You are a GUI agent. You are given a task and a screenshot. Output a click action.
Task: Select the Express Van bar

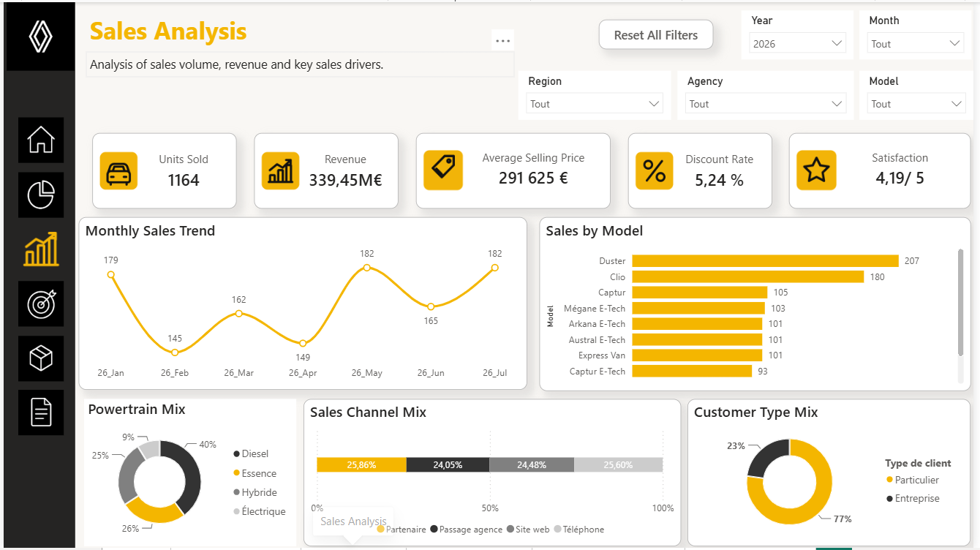(x=697, y=355)
